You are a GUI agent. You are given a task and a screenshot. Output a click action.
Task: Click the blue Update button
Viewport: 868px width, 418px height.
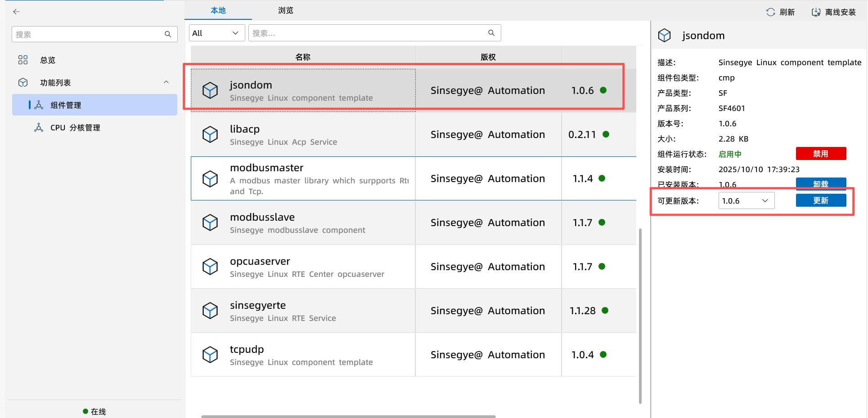(x=820, y=200)
